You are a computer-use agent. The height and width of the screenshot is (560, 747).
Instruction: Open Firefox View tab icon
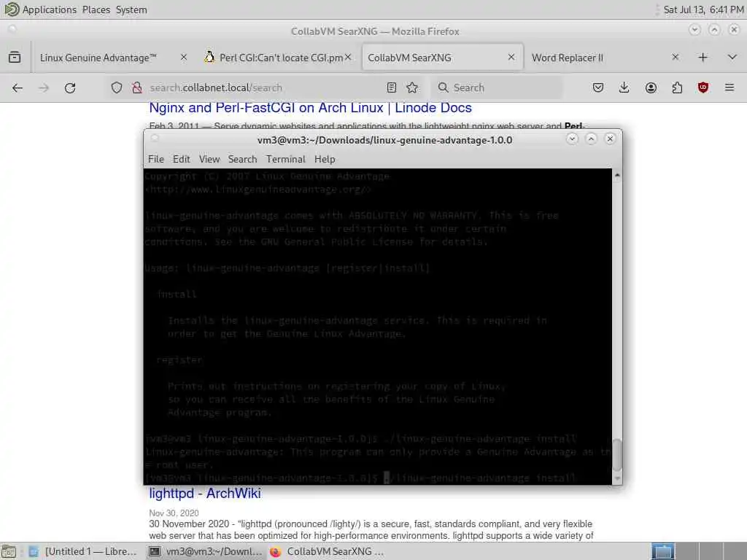point(15,58)
